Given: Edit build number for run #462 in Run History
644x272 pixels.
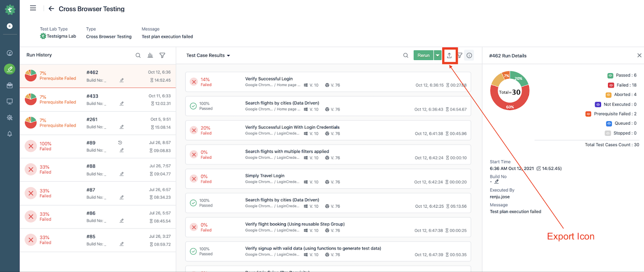Looking at the screenshot, I should pos(122,80).
